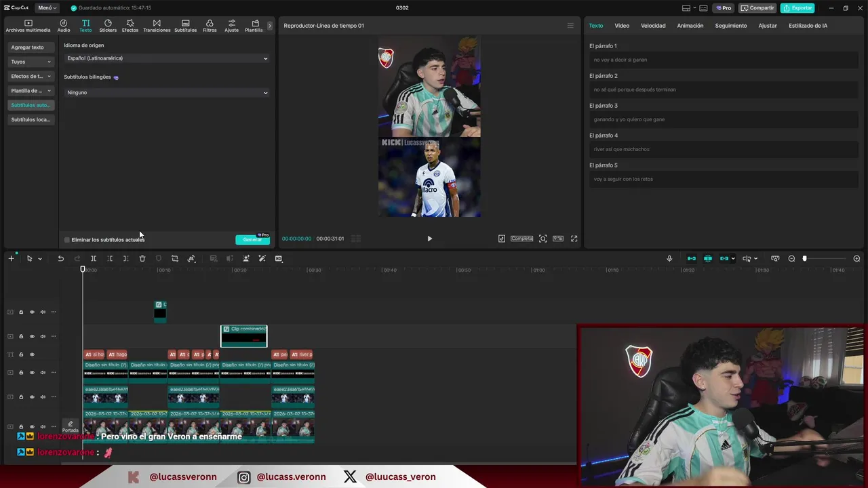Hide the top video track with eye icon
Viewport: 868px width, 488px height.
[x=32, y=312]
